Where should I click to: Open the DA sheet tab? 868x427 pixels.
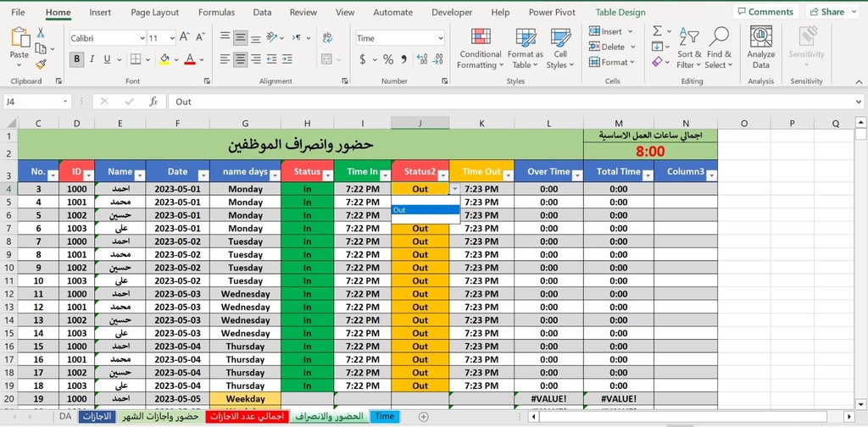coord(65,417)
